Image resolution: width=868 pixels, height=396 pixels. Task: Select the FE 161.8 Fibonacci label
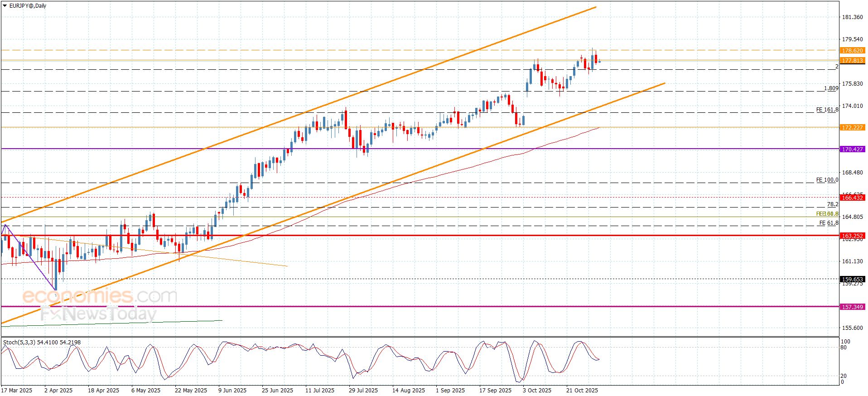(827, 110)
